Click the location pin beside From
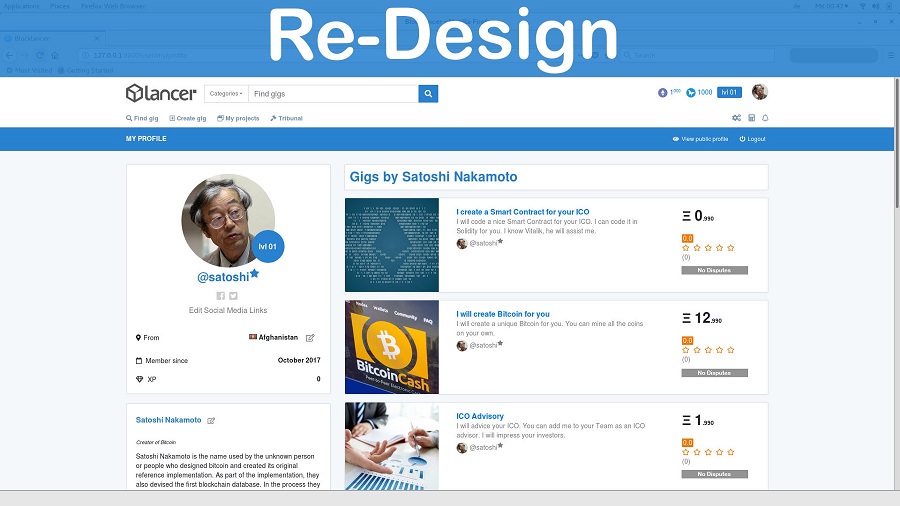This screenshot has width=900, height=506. (x=138, y=338)
